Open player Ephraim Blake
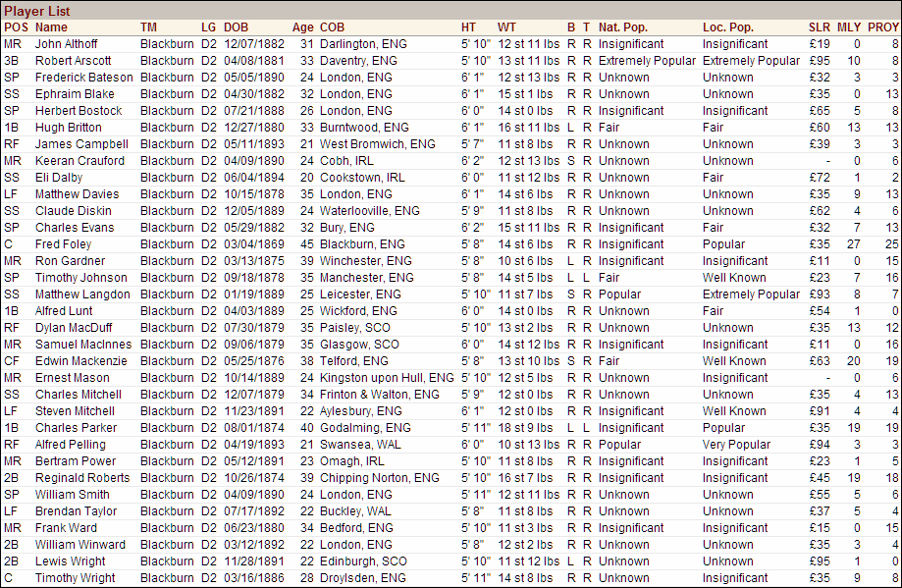 [x=75, y=94]
